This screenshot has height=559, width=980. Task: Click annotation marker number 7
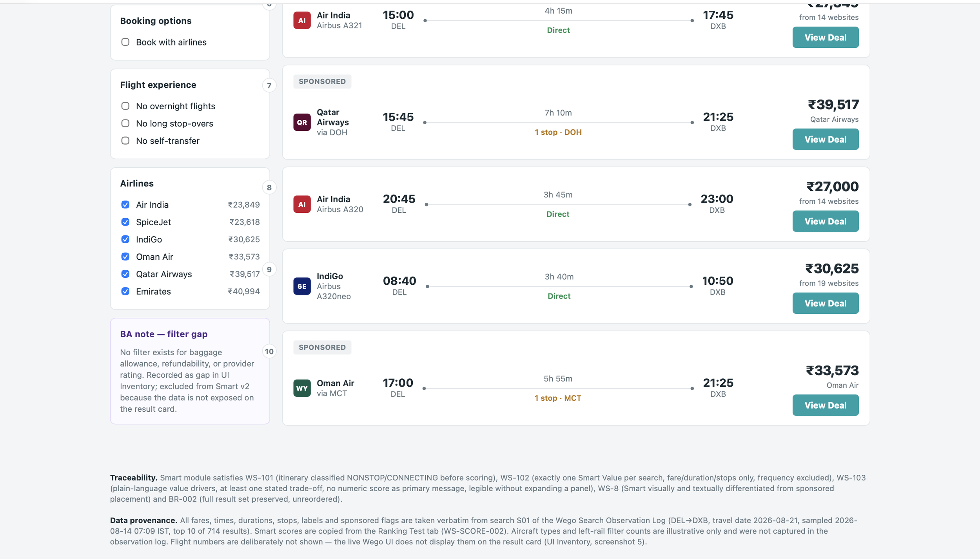(x=269, y=85)
